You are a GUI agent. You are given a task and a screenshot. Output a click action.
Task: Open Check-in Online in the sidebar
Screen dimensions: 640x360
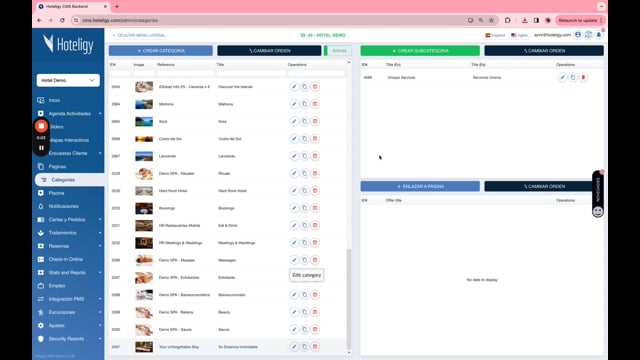[x=65, y=259]
